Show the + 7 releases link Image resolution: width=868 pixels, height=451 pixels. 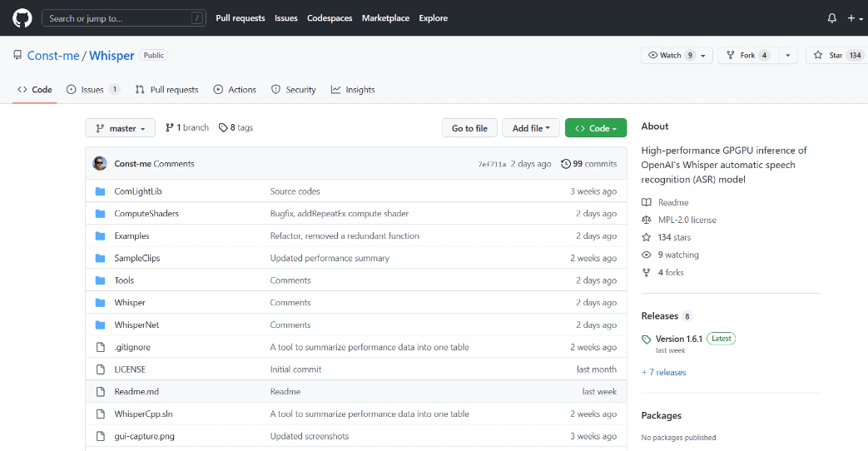[x=664, y=373]
